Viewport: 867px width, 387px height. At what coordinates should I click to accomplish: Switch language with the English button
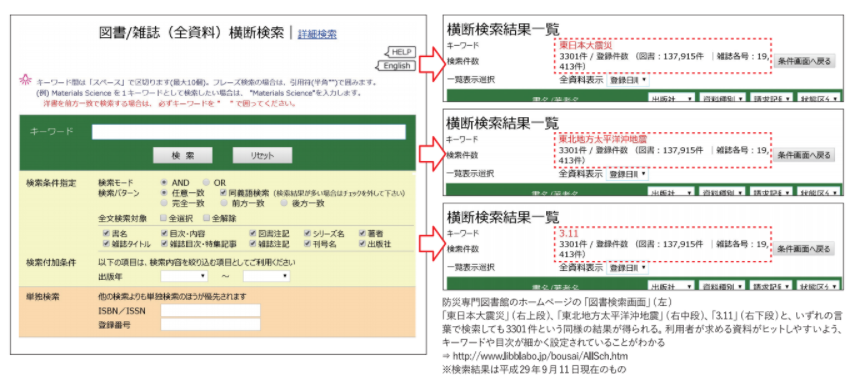pos(395,66)
